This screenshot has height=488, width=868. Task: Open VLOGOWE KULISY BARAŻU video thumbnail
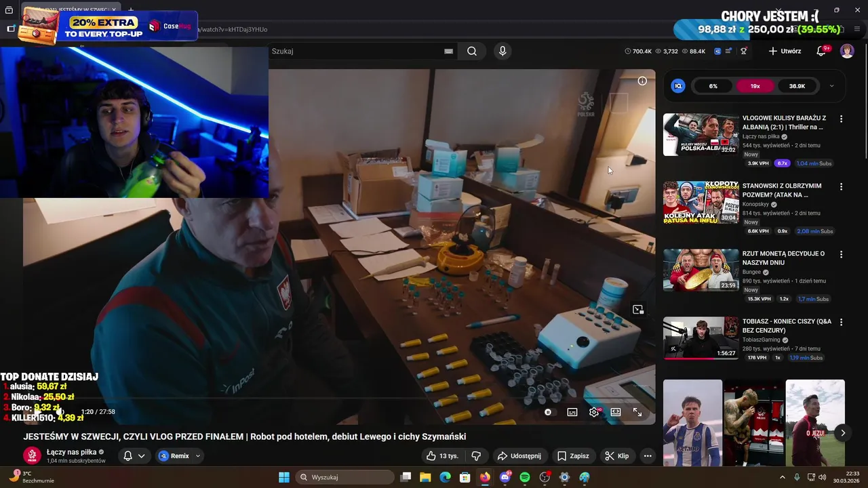(x=701, y=134)
